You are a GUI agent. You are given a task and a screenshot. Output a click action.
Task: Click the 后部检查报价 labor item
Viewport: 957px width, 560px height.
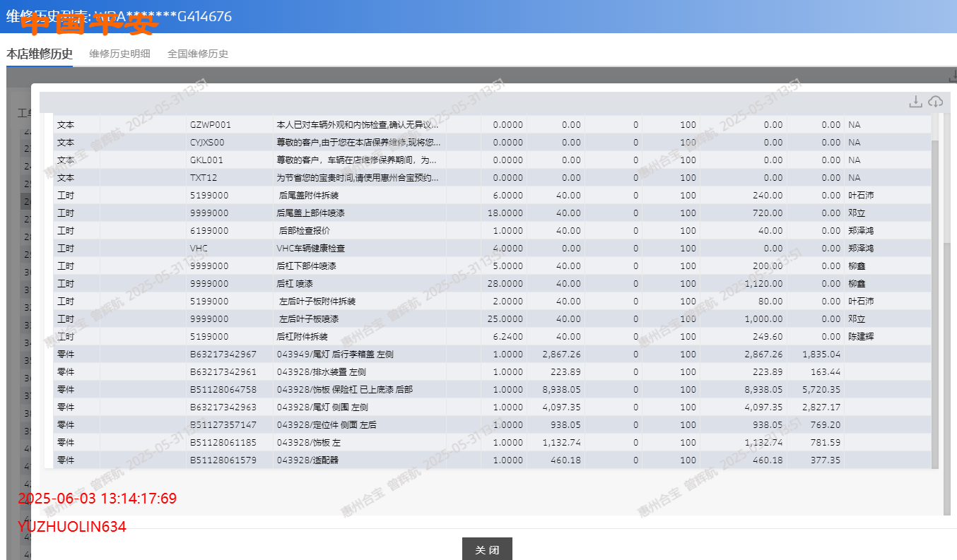point(305,231)
